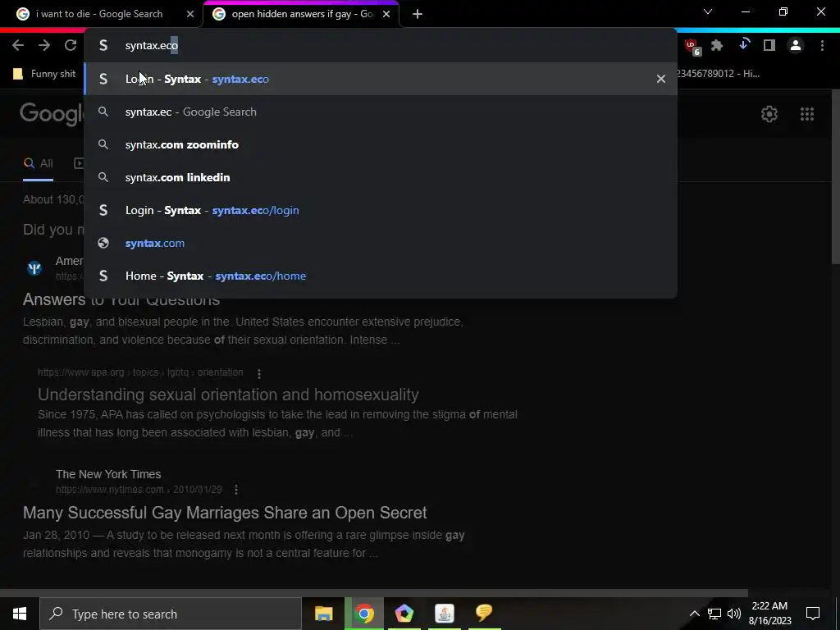Choose the 'syntax.com zoominfo' suggestion

coord(381,144)
